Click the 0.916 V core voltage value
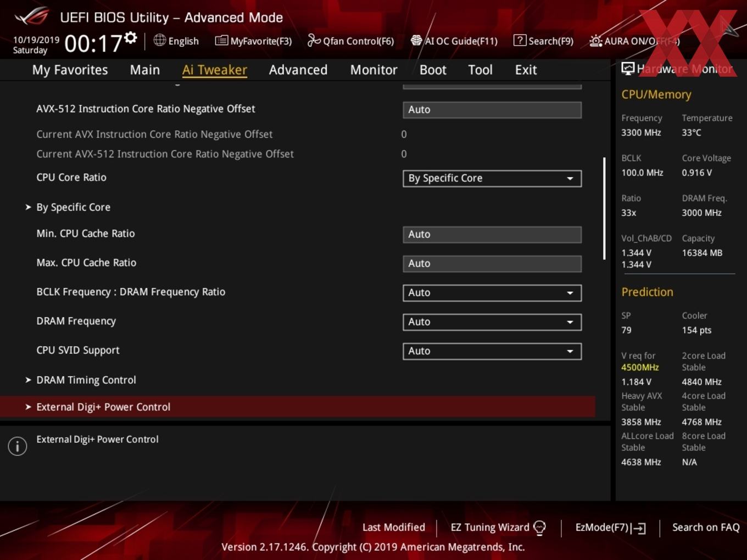 pos(697,172)
